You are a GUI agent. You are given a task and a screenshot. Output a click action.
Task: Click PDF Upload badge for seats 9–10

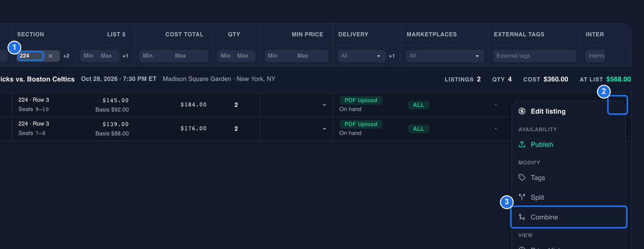click(361, 101)
